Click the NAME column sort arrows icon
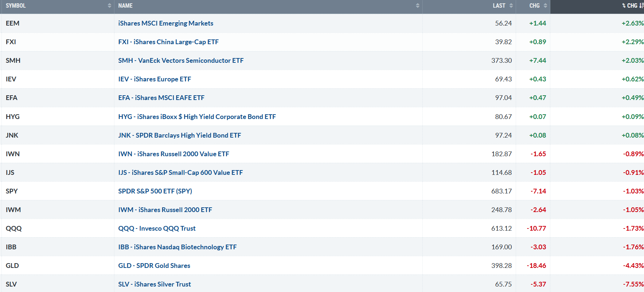The width and height of the screenshot is (644, 292). pos(418,6)
